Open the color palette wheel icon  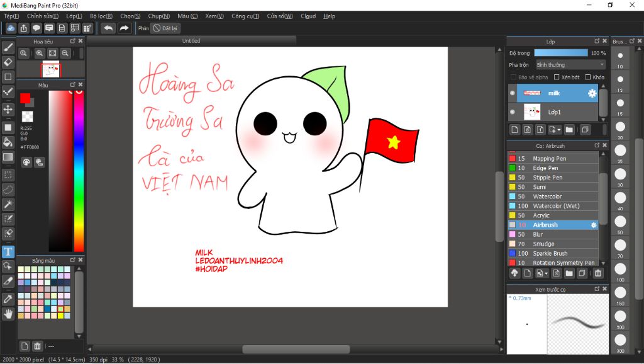click(26, 162)
